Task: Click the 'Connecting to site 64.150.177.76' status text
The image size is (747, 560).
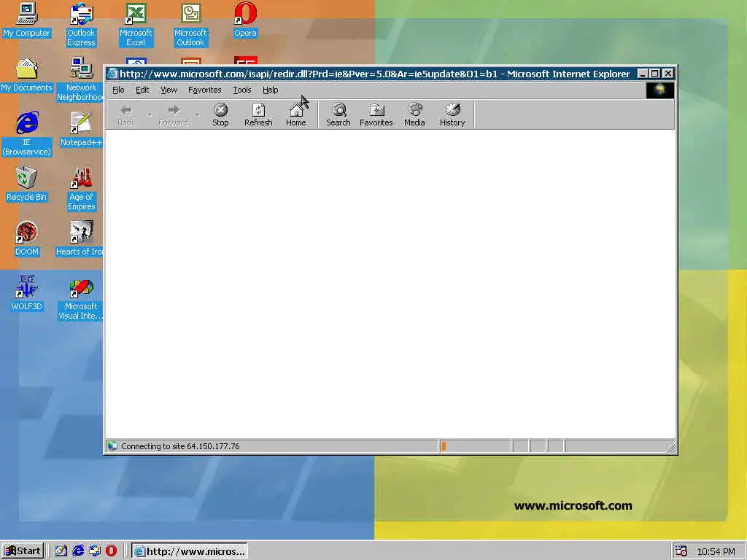Action: (180, 446)
